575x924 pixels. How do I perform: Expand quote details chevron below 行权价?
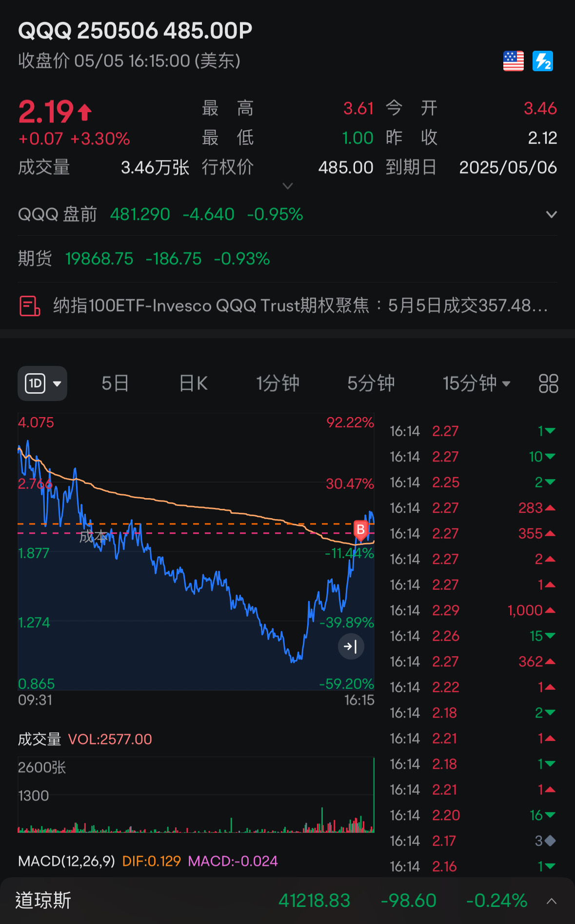tap(288, 186)
